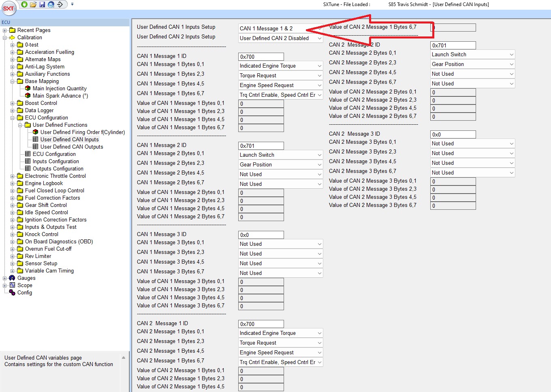Image resolution: width=551 pixels, height=392 pixels.
Task: Expand the Recent Pages node
Action: coord(4,30)
